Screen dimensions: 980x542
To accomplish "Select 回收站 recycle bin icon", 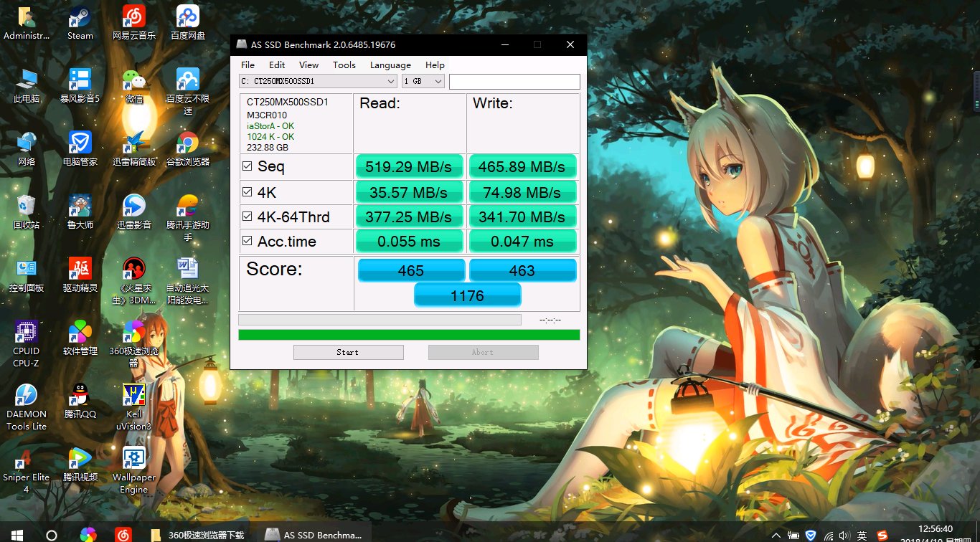I will pyautogui.click(x=27, y=211).
